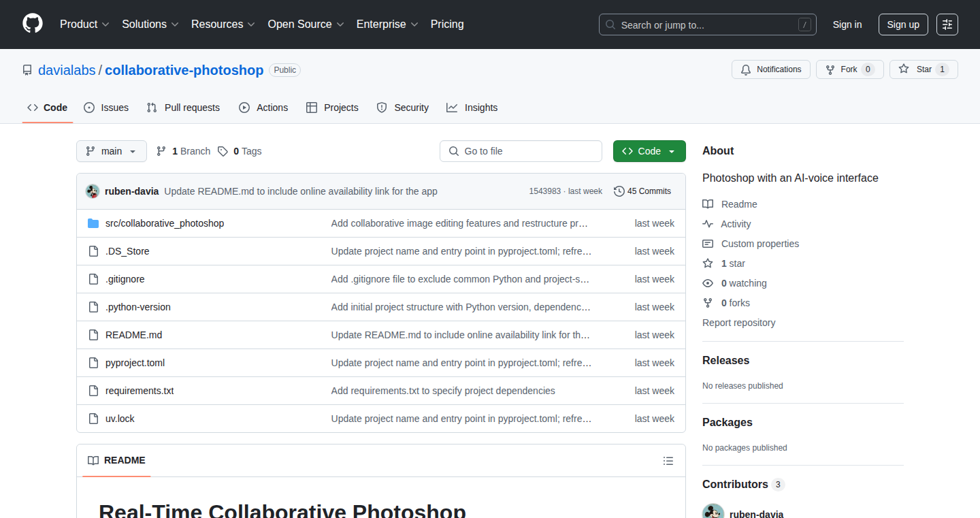Image resolution: width=980 pixels, height=518 pixels.
Task: Click the table icon on Projects tab
Action: [312, 108]
